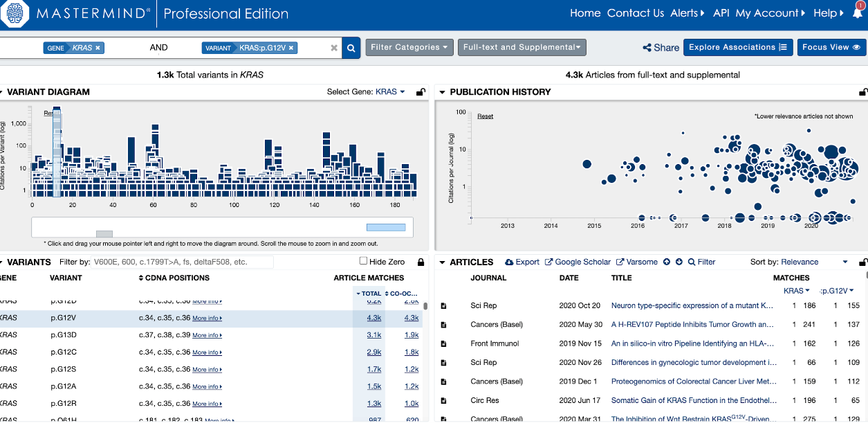
Task: Open Full-text and Supplemental dropdown
Action: coord(522,48)
